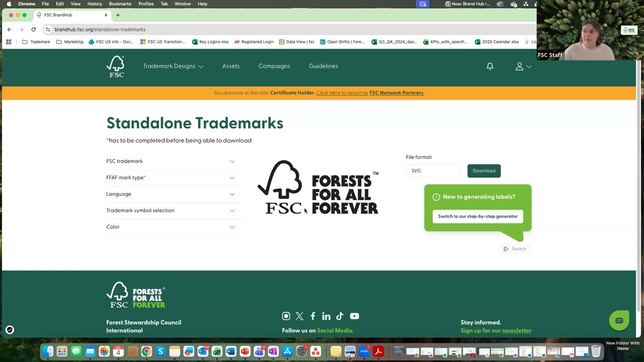Open FSC LinkedIn social icon
Screen dimensions: 644x362
pyautogui.click(x=326, y=316)
